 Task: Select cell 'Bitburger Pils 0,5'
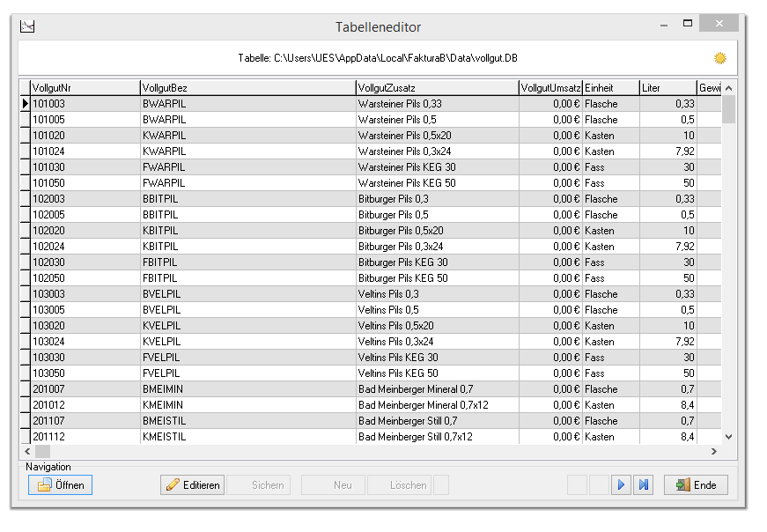pyautogui.click(x=438, y=215)
